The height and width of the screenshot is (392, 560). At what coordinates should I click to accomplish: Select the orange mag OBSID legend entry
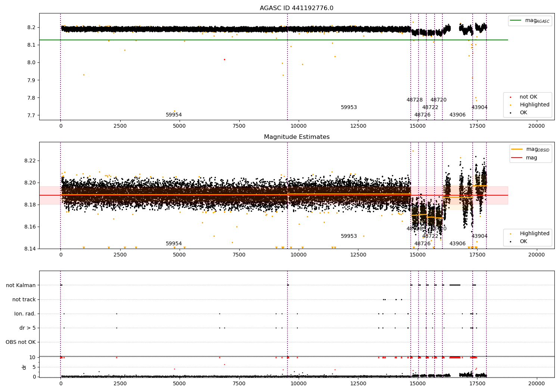[531, 149]
